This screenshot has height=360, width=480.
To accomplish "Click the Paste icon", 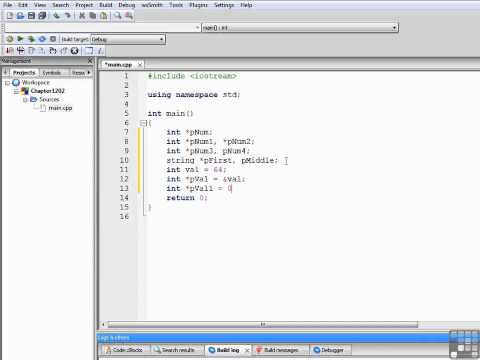I will [x=104, y=16].
